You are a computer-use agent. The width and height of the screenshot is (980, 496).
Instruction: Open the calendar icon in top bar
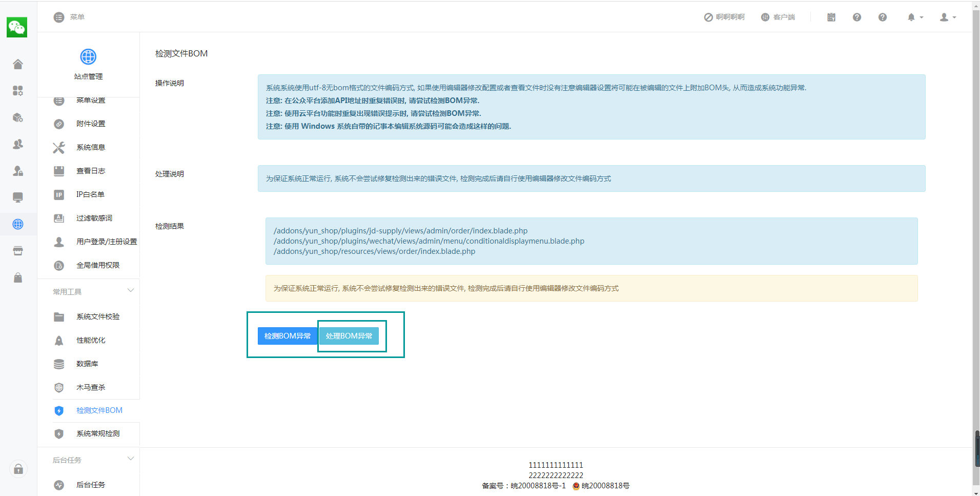[831, 17]
